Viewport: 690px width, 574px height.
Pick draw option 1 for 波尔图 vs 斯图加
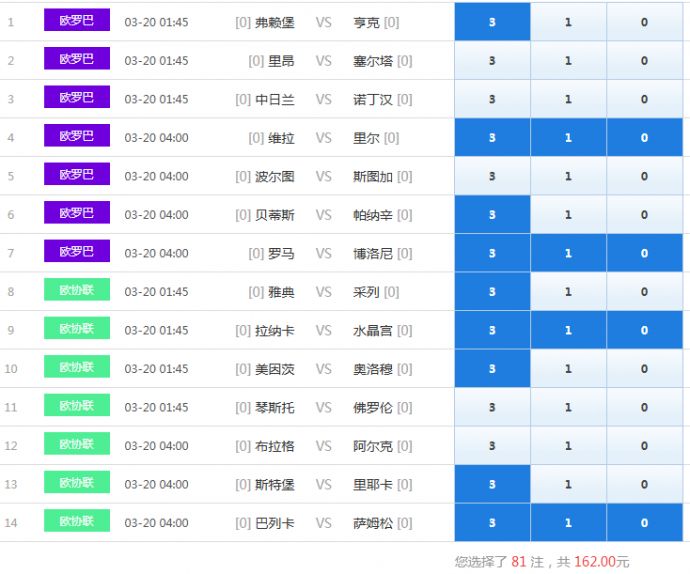coord(568,177)
